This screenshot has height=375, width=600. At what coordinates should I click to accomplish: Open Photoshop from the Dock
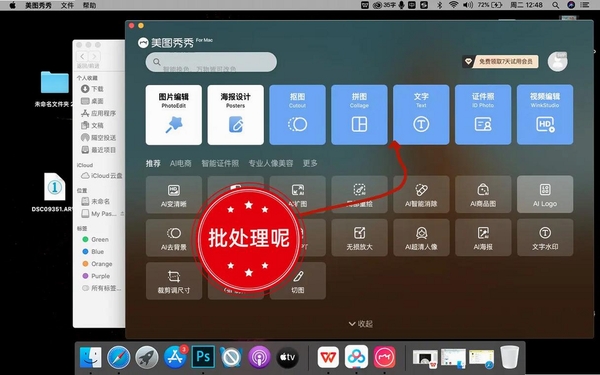point(203,357)
